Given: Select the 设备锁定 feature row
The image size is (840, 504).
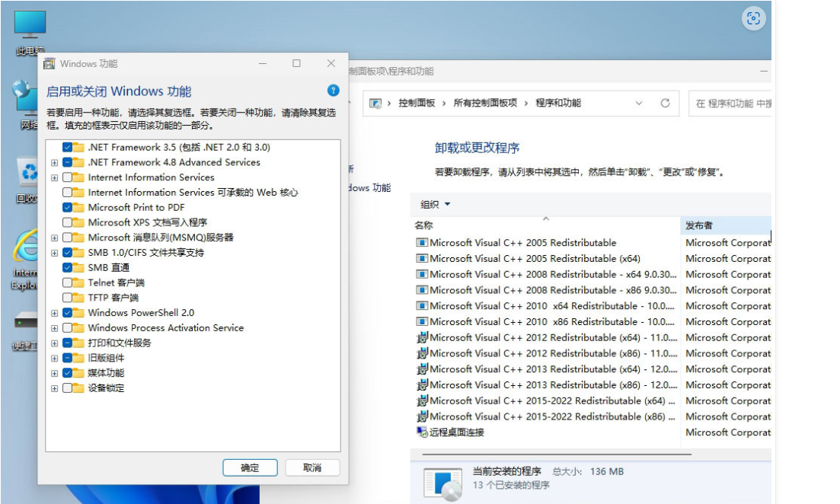Looking at the screenshot, I should [x=106, y=388].
